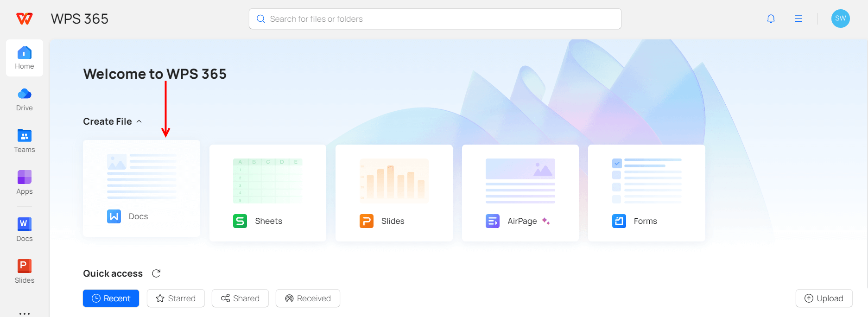Viewport: 868px width, 317px height.
Task: Select the Recent tab
Action: (x=111, y=298)
